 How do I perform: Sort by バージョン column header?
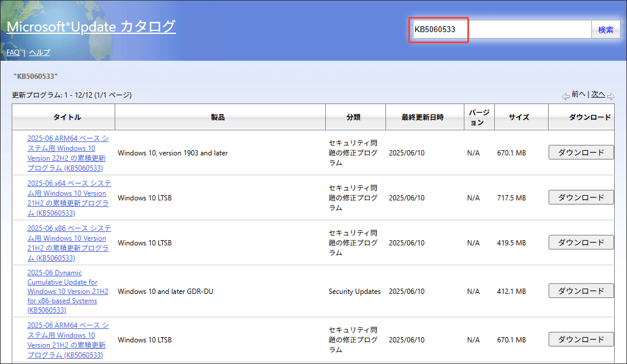click(479, 117)
